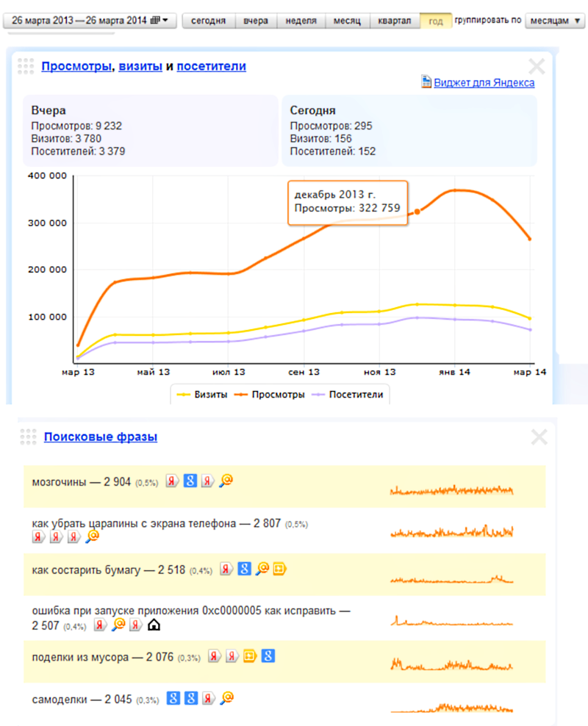Open the Mail.ru search icon in мозгочины row

tap(226, 481)
